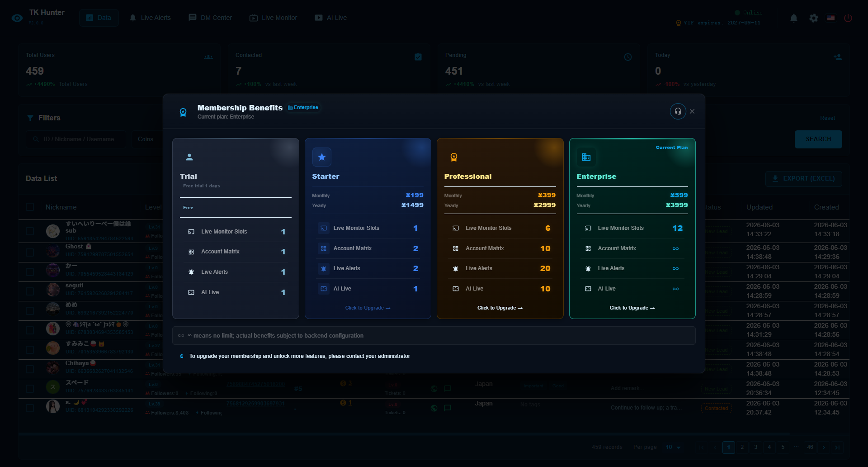The width and height of the screenshot is (868, 467).
Task: Click Starter Account Matrix icon
Action: click(324, 248)
